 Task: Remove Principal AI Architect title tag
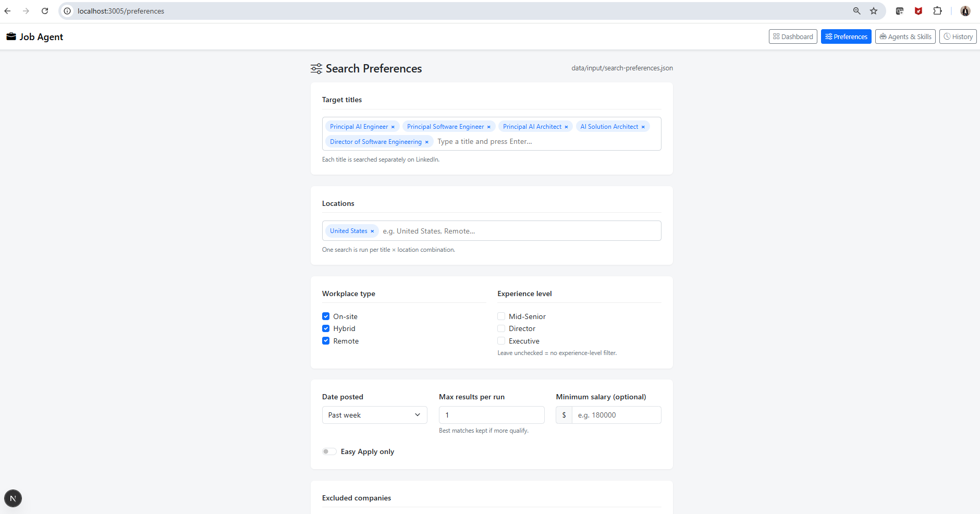click(567, 127)
